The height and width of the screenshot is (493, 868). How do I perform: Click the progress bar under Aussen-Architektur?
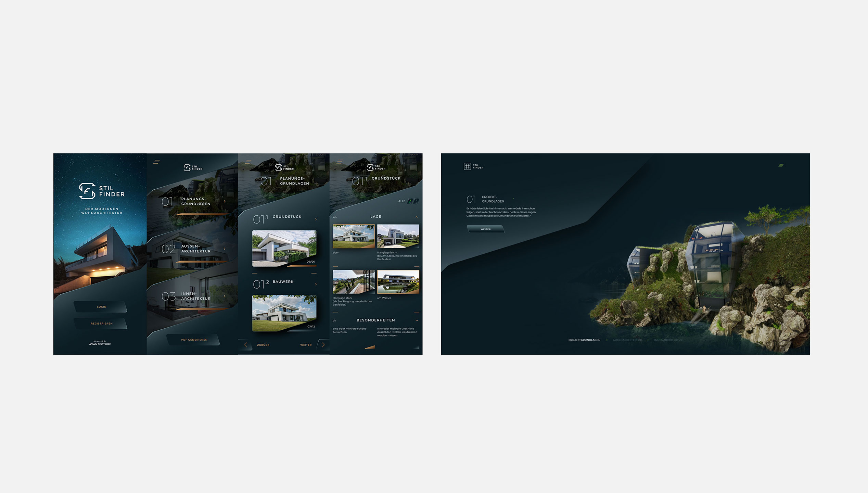click(x=203, y=262)
